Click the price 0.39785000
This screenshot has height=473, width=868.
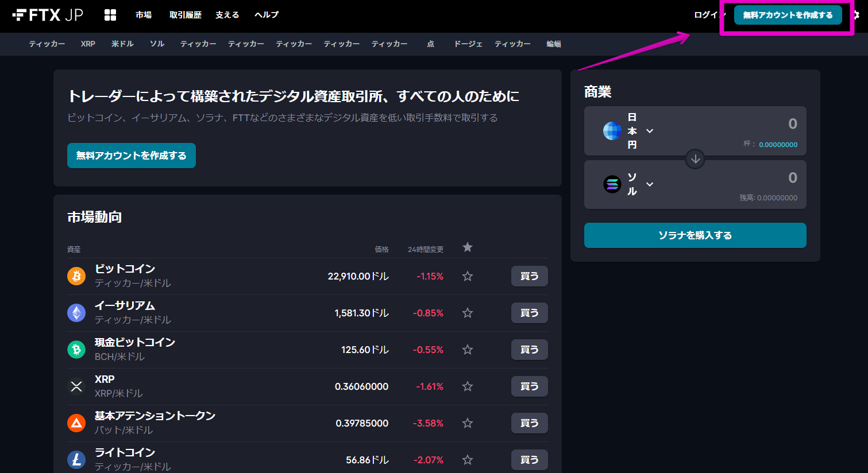click(362, 423)
